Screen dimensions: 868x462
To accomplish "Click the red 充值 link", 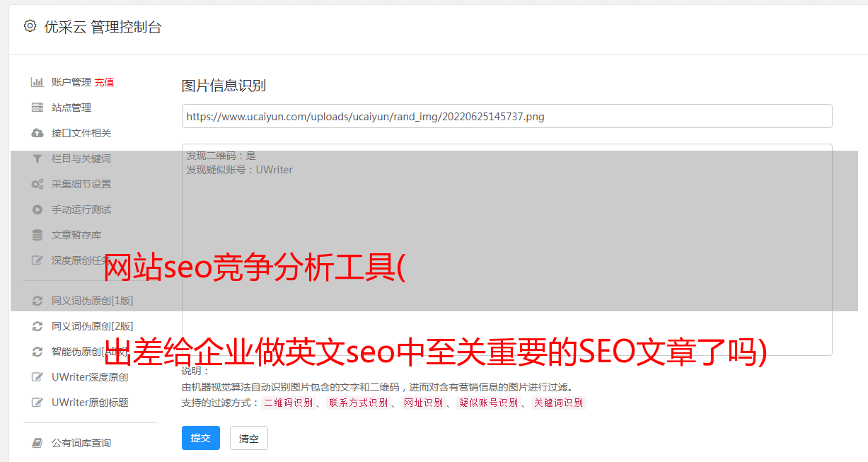I will coord(104,82).
